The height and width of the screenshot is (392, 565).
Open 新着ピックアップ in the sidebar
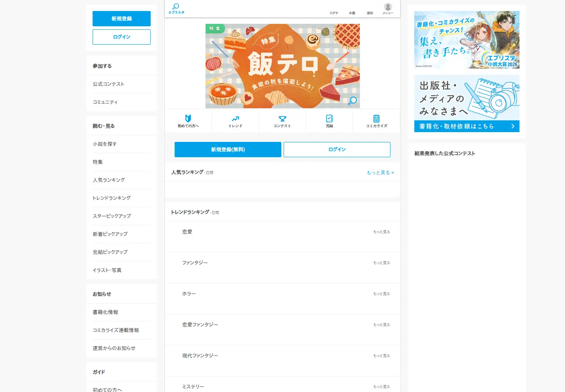(122, 234)
